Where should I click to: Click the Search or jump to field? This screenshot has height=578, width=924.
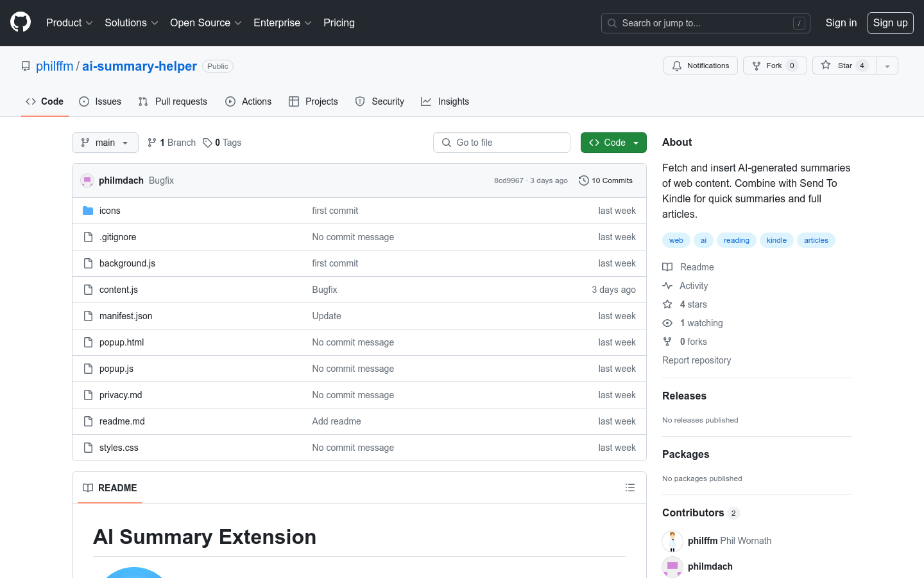[706, 23]
